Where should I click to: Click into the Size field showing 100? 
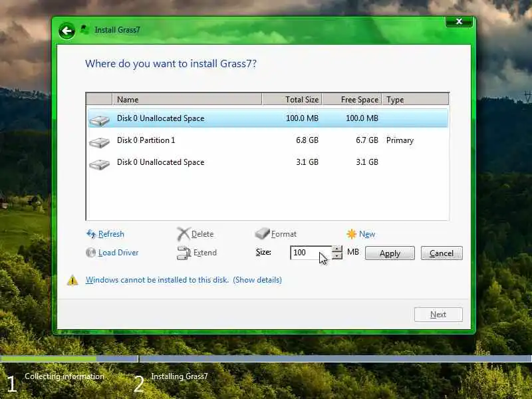[x=311, y=253]
